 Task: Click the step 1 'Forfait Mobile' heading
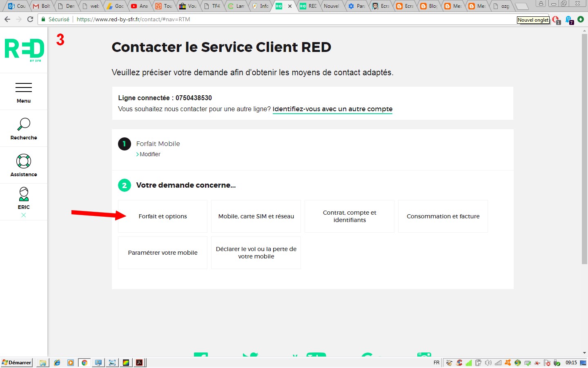[158, 144]
